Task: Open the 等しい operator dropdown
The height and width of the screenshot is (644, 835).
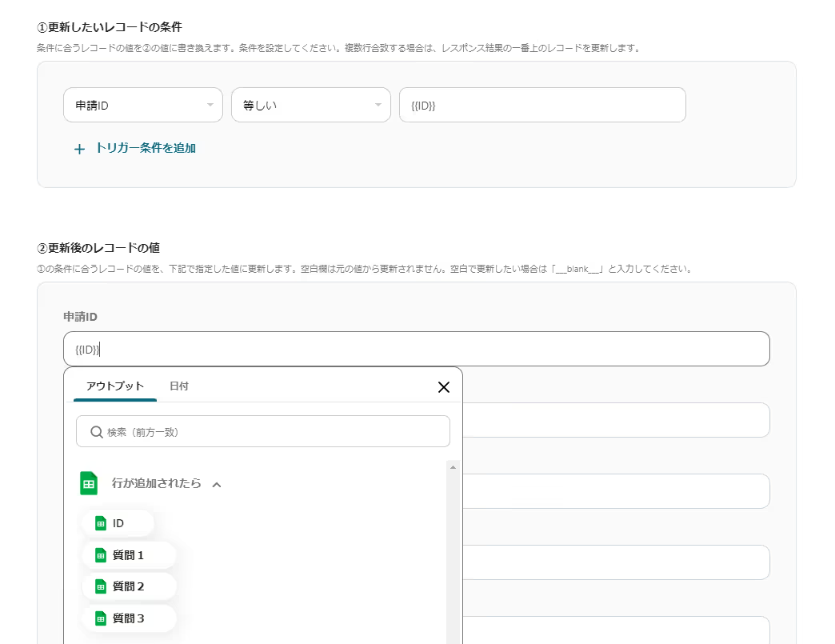Action: [x=310, y=105]
